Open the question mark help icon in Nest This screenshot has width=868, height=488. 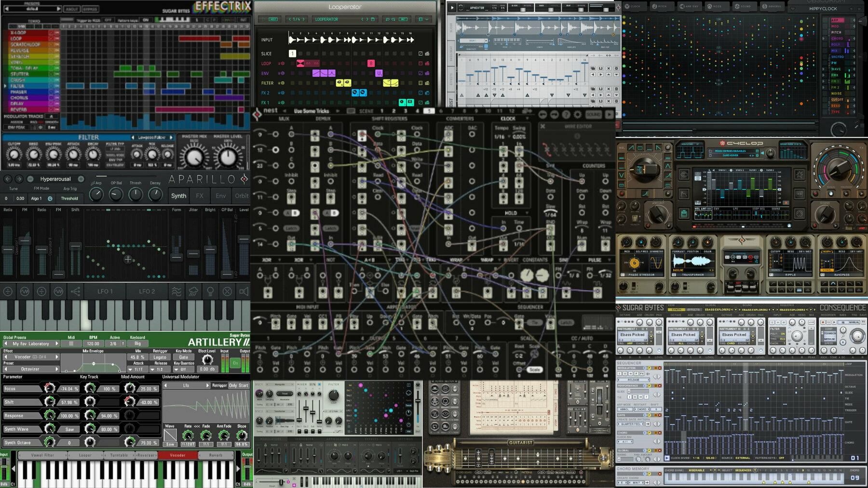point(566,114)
